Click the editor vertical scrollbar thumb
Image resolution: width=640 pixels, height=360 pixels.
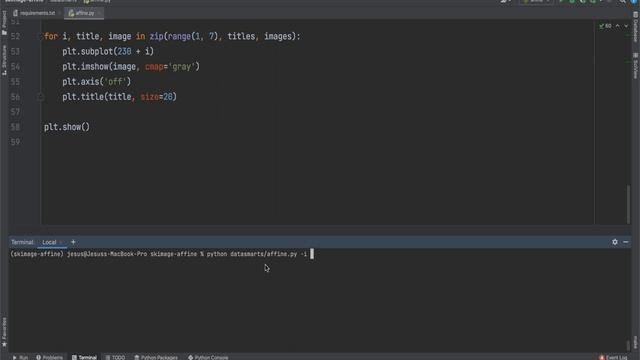click(x=629, y=204)
